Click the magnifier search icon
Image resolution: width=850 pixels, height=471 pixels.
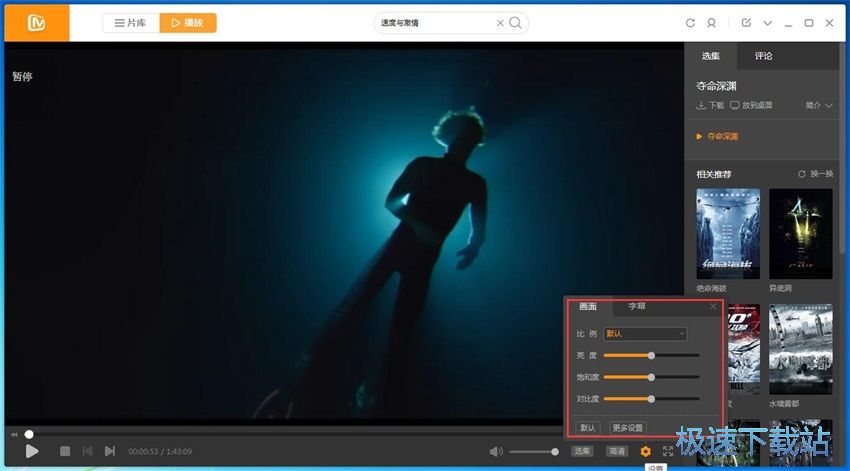516,23
